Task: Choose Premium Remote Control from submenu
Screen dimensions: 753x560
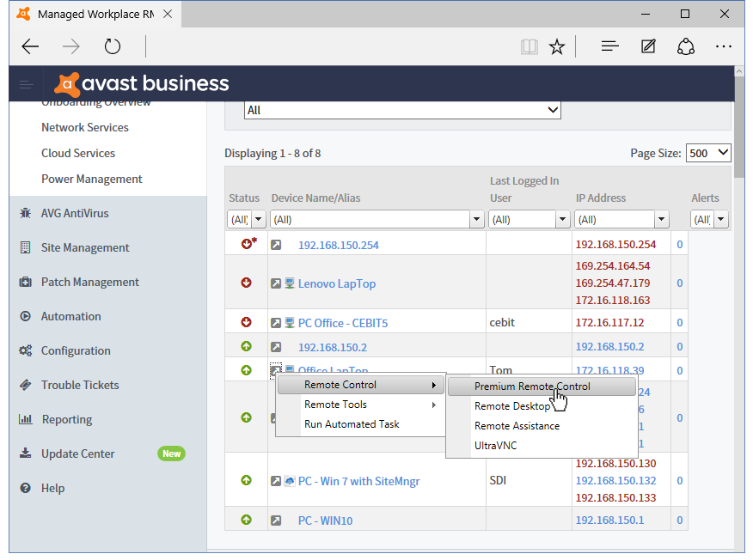Action: (x=532, y=387)
